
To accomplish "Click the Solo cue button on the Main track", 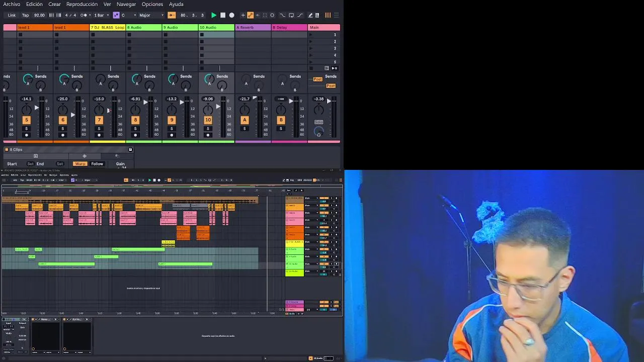I will tap(318, 122).
